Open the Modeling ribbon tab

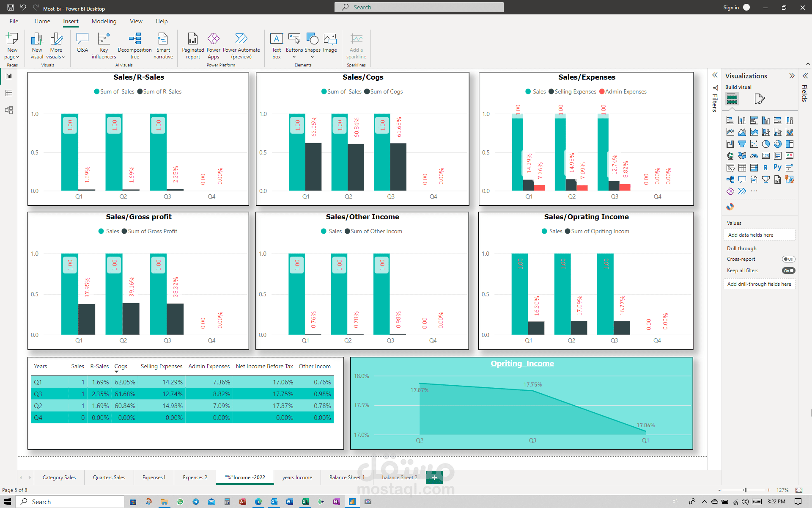click(x=104, y=21)
